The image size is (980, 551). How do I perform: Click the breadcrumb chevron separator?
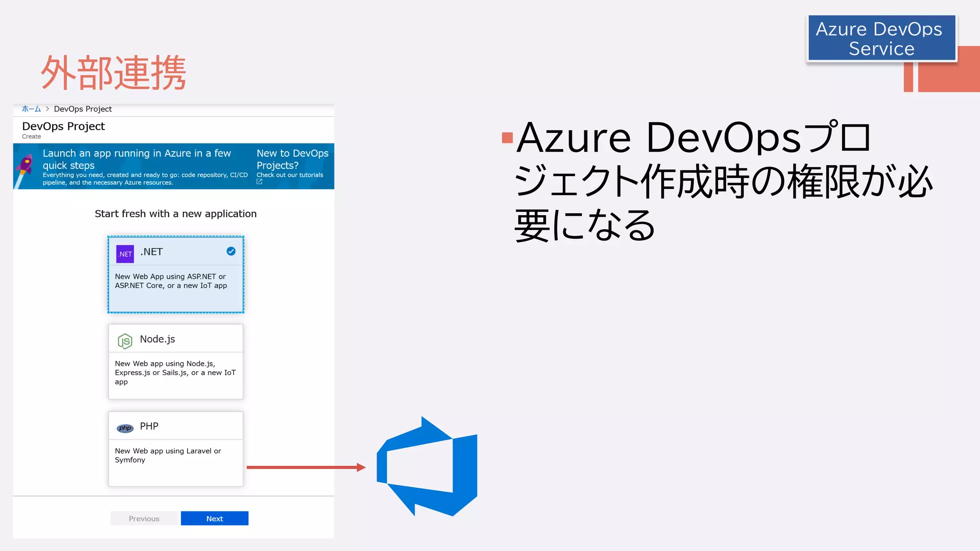(47, 109)
